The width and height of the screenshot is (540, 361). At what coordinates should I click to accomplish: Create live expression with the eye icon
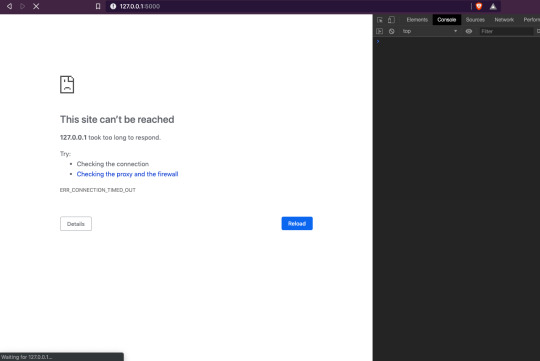[469, 31]
